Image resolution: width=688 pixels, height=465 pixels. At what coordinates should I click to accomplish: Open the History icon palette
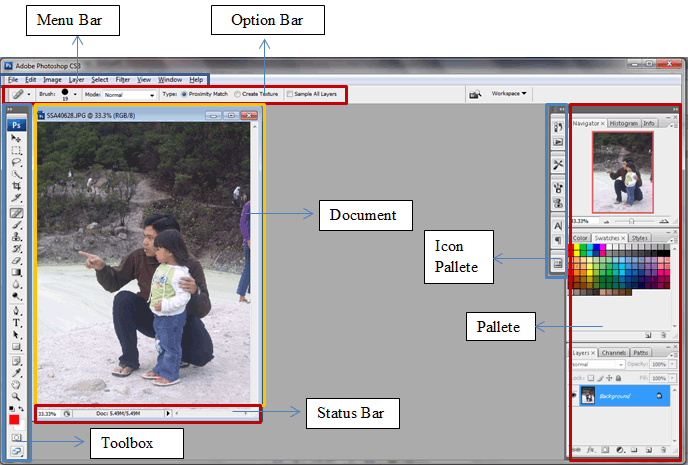[x=558, y=127]
